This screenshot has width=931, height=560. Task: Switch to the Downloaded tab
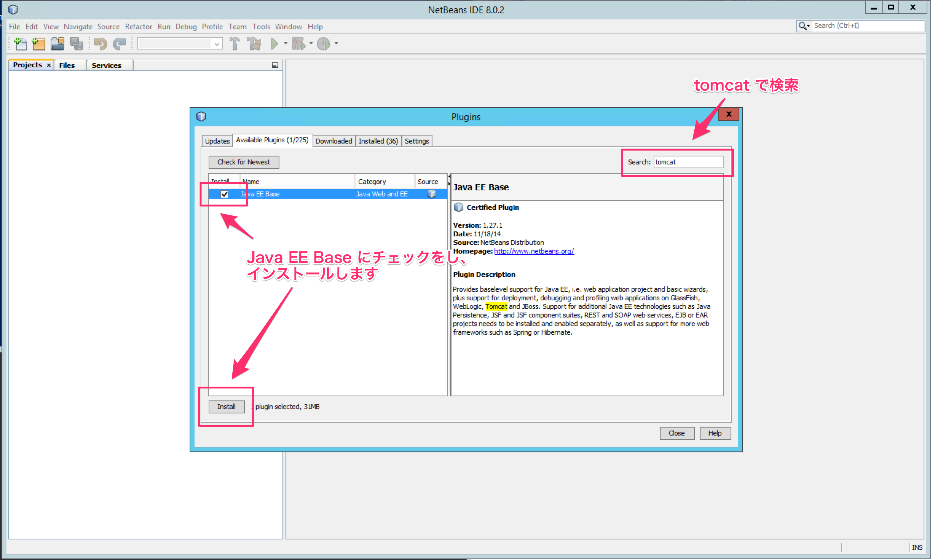pyautogui.click(x=333, y=140)
